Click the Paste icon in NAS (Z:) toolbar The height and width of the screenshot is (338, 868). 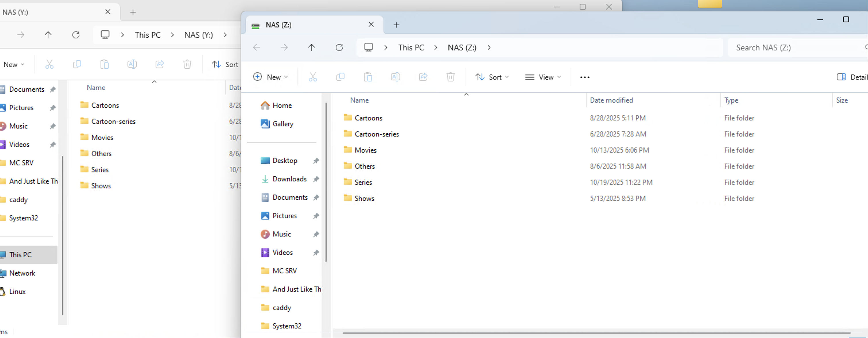pyautogui.click(x=368, y=77)
